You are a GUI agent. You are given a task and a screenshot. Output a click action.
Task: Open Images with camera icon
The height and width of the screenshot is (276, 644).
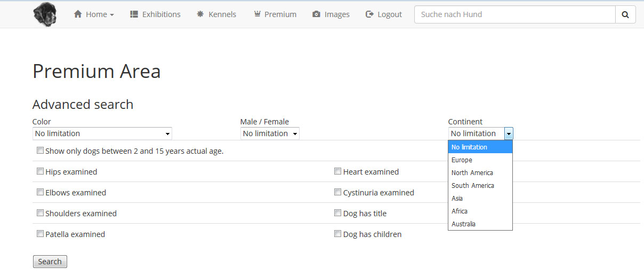331,14
